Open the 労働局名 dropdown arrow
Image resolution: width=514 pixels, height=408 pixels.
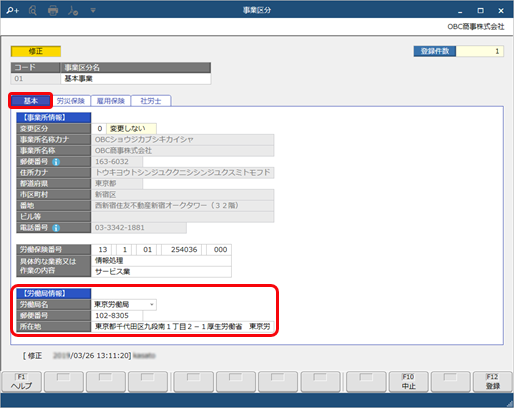pos(152,304)
